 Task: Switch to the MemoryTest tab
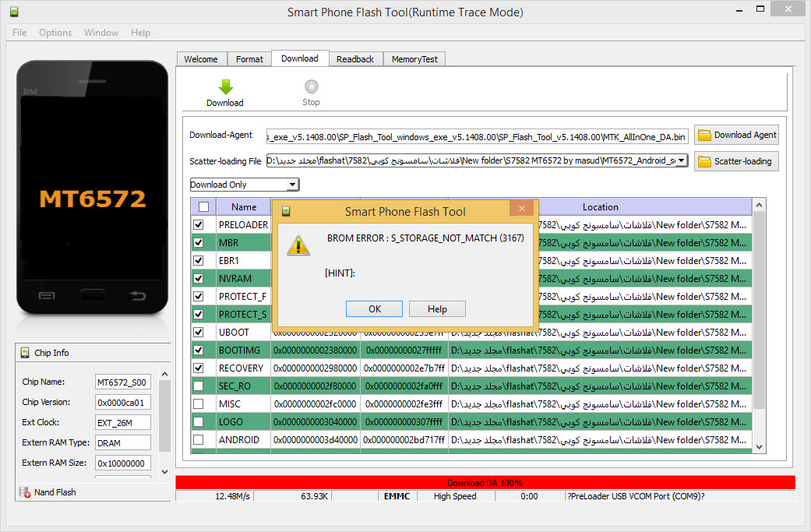tap(414, 59)
